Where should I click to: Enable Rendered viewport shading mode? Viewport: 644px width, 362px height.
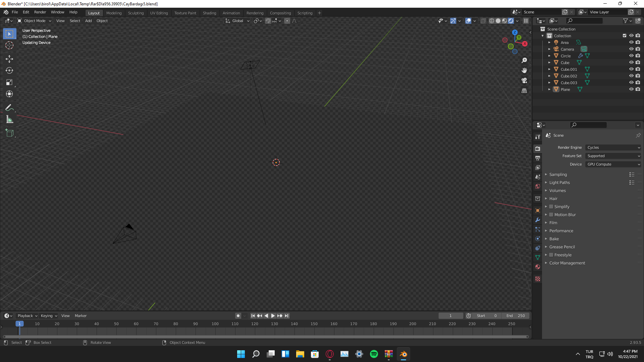click(511, 20)
